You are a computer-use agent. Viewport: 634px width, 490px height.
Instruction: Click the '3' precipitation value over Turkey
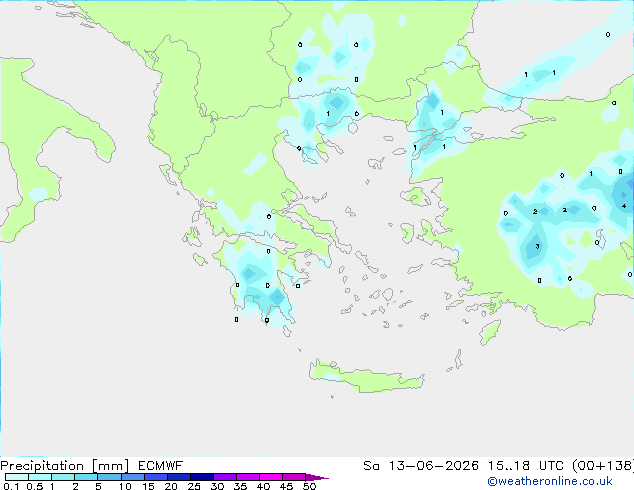[537, 246]
